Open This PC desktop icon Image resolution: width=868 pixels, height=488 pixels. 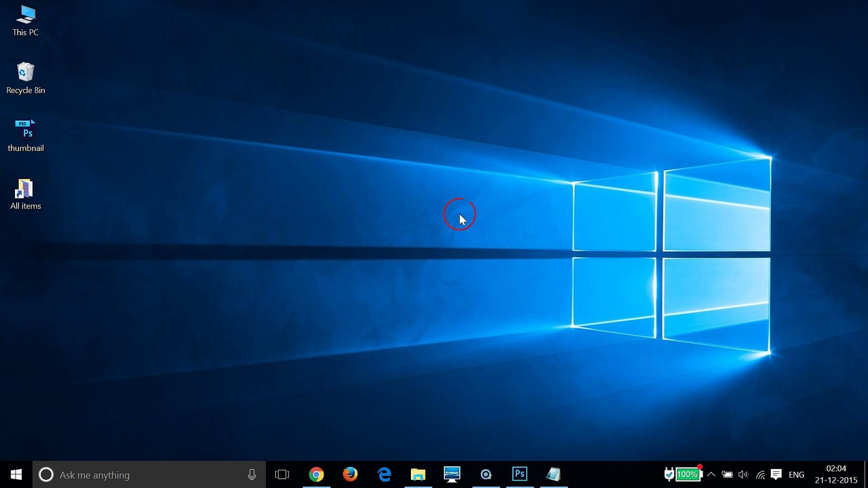(x=25, y=21)
